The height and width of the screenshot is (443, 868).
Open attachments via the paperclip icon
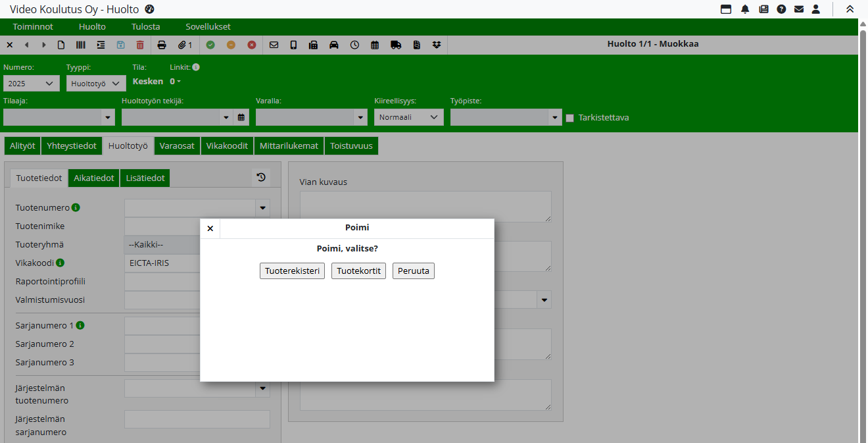(184, 45)
